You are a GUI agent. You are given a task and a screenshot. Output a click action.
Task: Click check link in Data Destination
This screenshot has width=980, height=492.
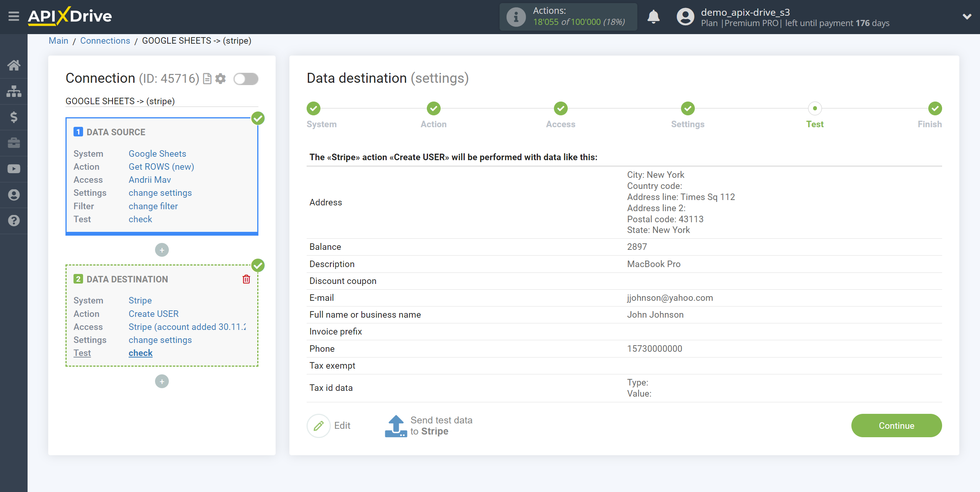pyautogui.click(x=140, y=353)
